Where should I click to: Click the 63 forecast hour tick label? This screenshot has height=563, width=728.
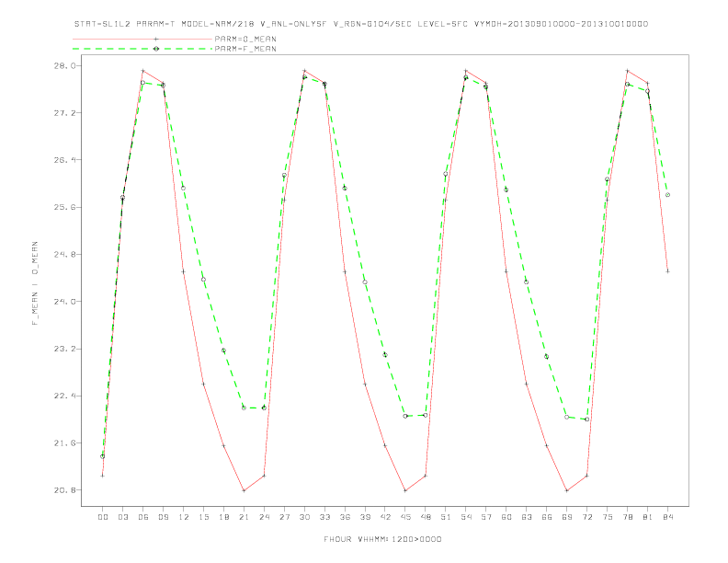527,517
